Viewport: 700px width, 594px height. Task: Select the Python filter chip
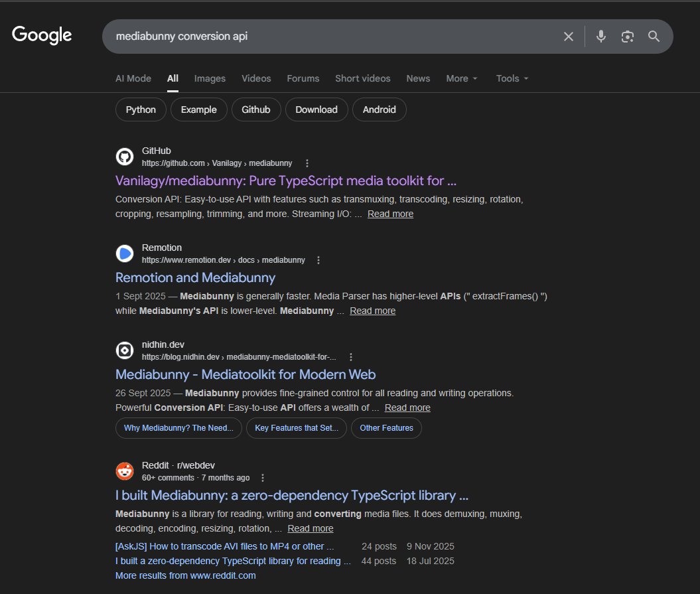[x=141, y=110]
